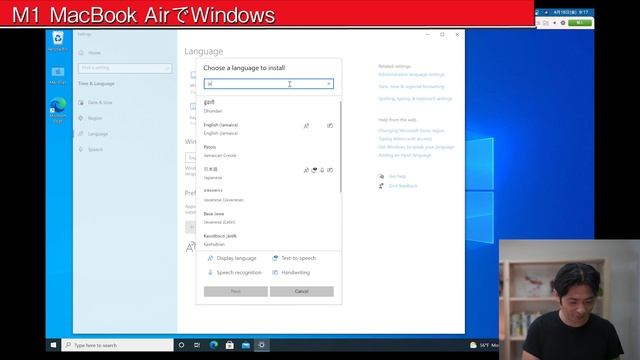Open Adding an input language link
Image resolution: width=640 pixels, height=360 pixels.
(x=405, y=155)
